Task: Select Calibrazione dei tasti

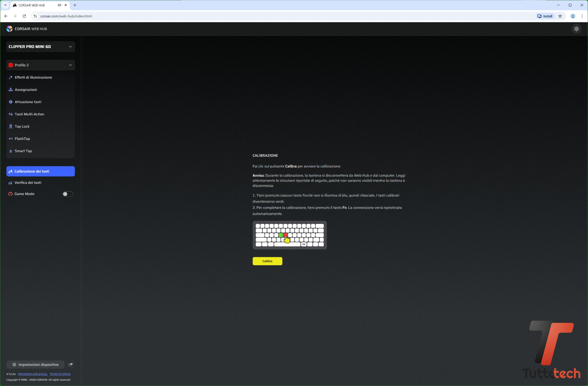Action: (x=40, y=171)
